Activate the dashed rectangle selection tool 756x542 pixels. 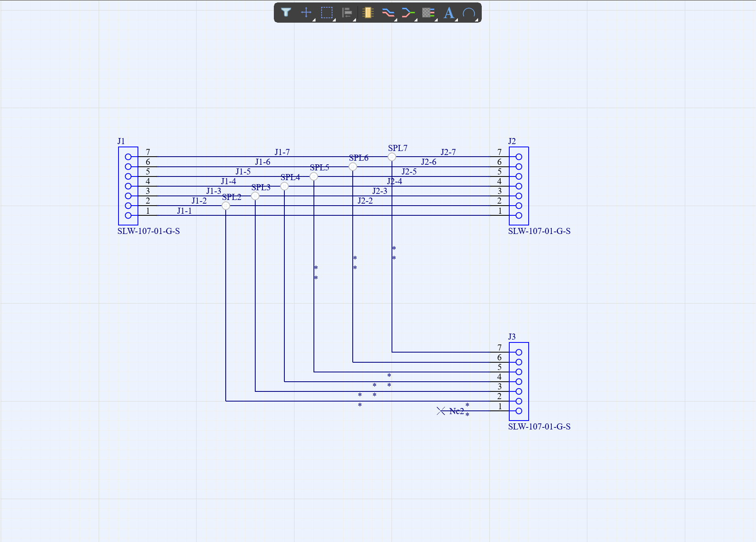[x=326, y=13]
